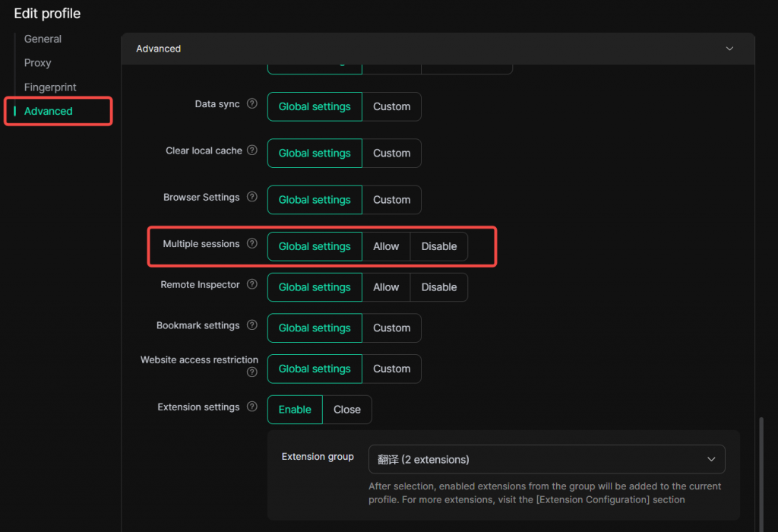This screenshot has width=778, height=532.
Task: Collapse the Advanced section chevron
Action: pos(729,49)
